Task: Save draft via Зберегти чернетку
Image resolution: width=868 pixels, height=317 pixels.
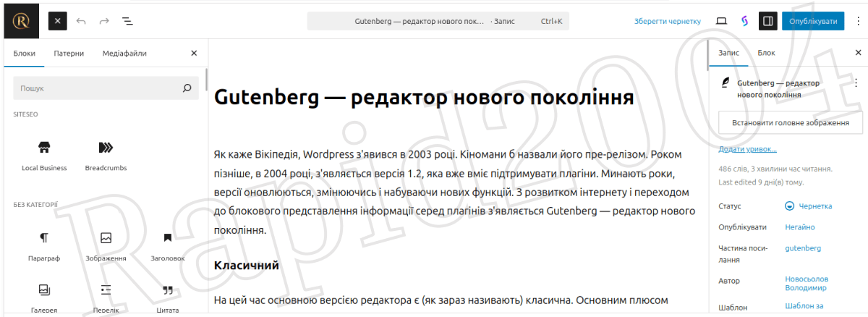Action: [667, 21]
